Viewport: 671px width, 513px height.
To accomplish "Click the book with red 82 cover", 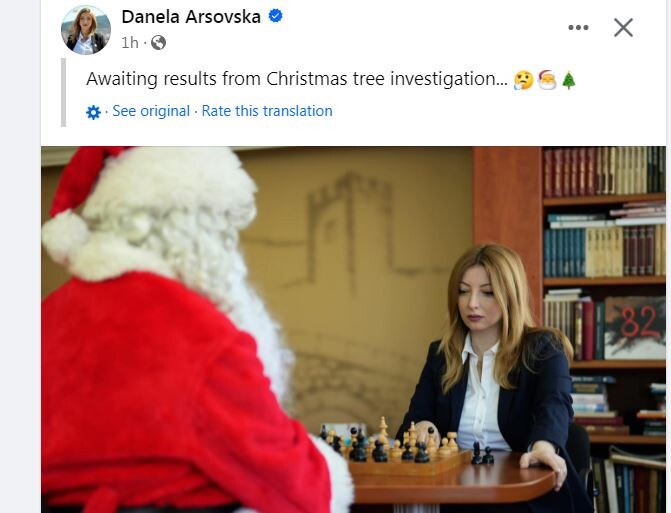I will tap(635, 328).
